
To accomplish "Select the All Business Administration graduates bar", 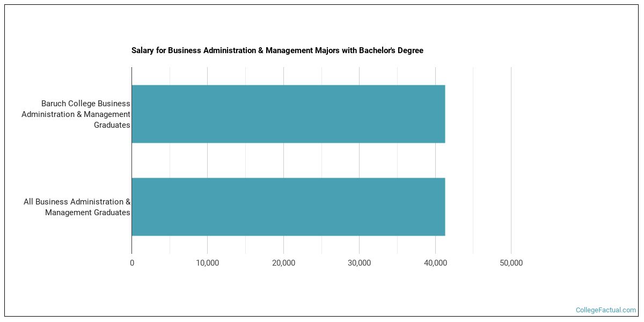I will 288,207.
